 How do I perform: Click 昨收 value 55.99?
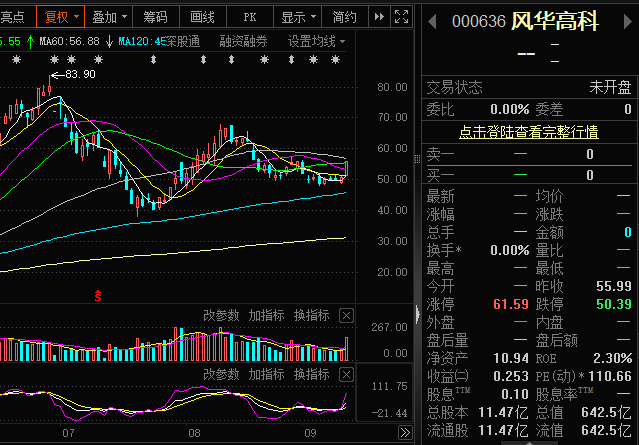613,286
